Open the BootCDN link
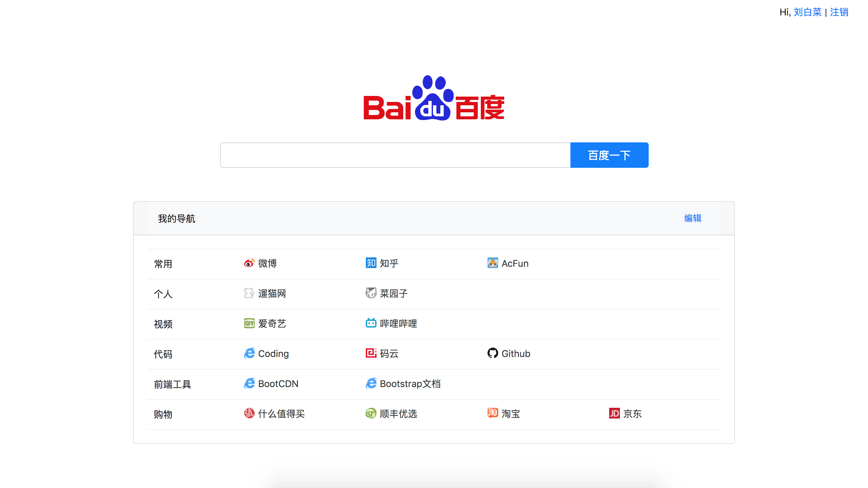868x488 pixels. [x=278, y=384]
